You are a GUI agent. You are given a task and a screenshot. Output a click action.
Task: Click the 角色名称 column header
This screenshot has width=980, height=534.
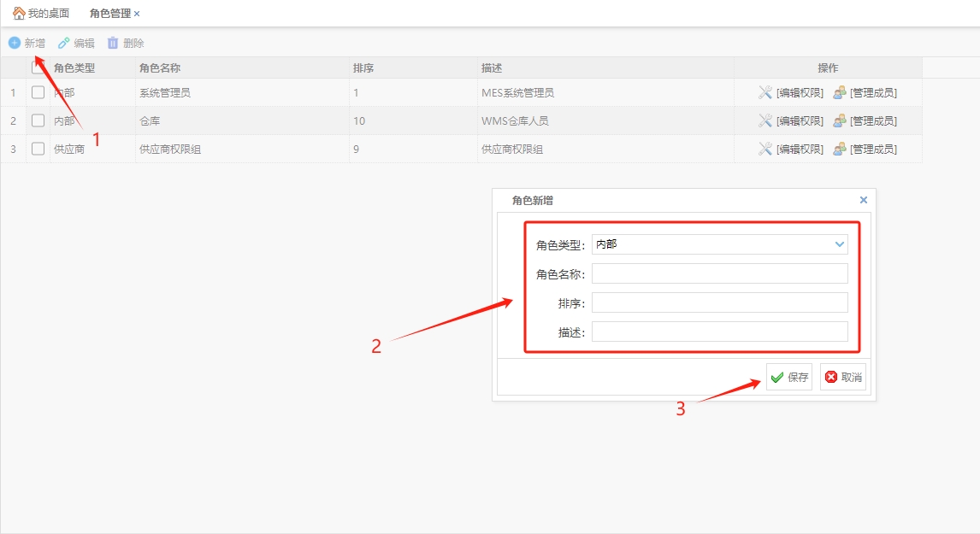159,67
